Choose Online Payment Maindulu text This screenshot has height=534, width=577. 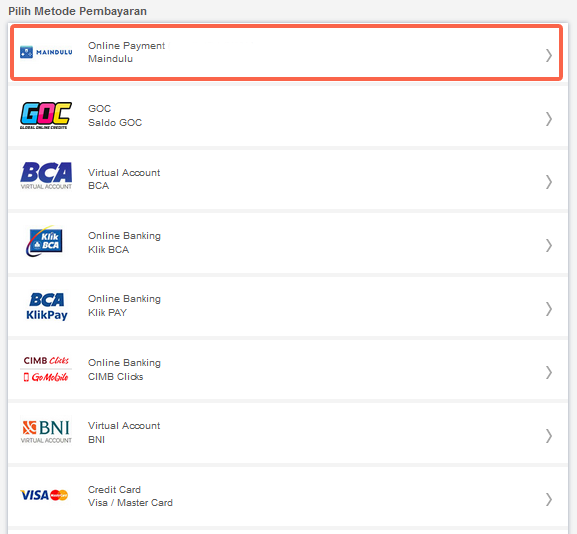[x=126, y=52]
